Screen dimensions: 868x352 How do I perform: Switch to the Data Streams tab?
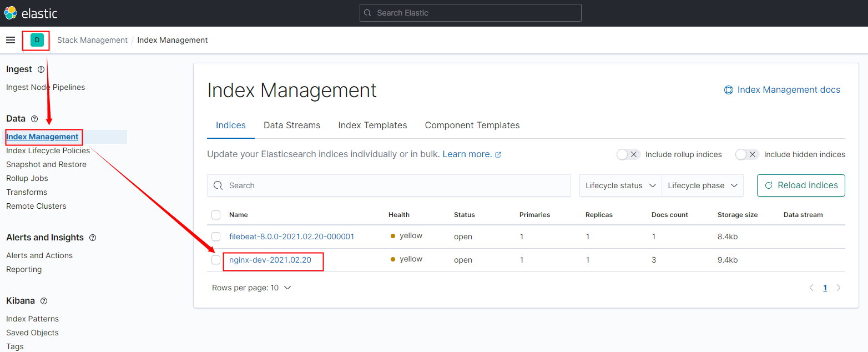tap(292, 125)
